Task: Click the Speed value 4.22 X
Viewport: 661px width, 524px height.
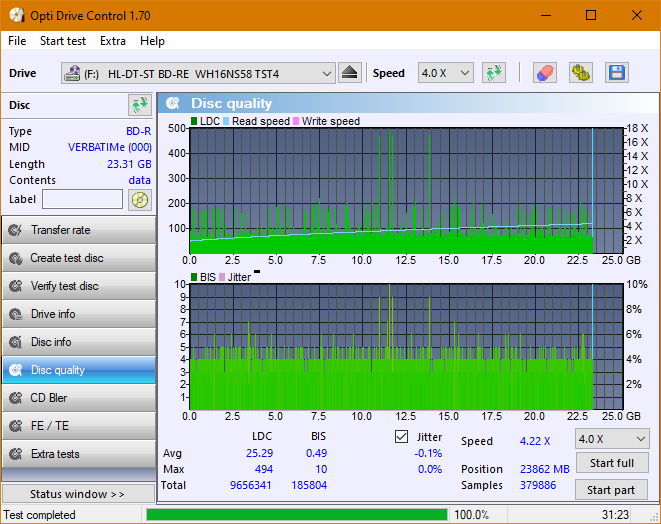Action: 535,441
